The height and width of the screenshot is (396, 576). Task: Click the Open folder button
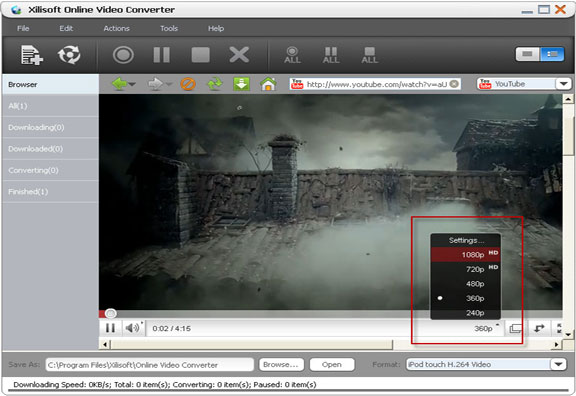(332, 364)
